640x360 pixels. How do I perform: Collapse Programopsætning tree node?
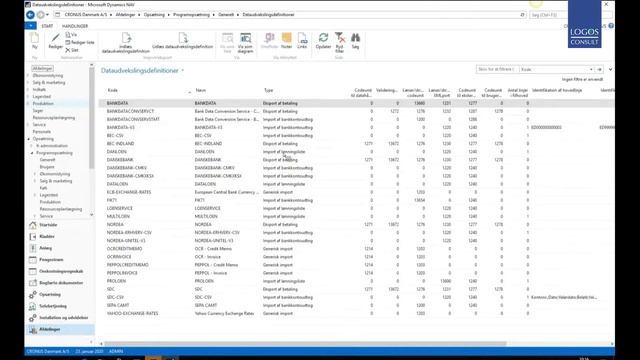point(32,153)
